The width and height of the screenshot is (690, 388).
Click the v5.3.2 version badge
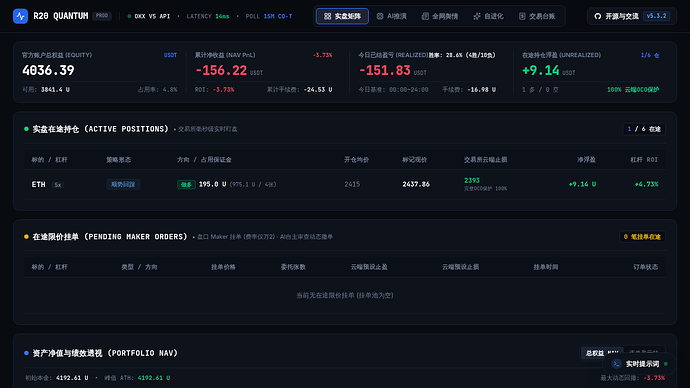pos(656,16)
